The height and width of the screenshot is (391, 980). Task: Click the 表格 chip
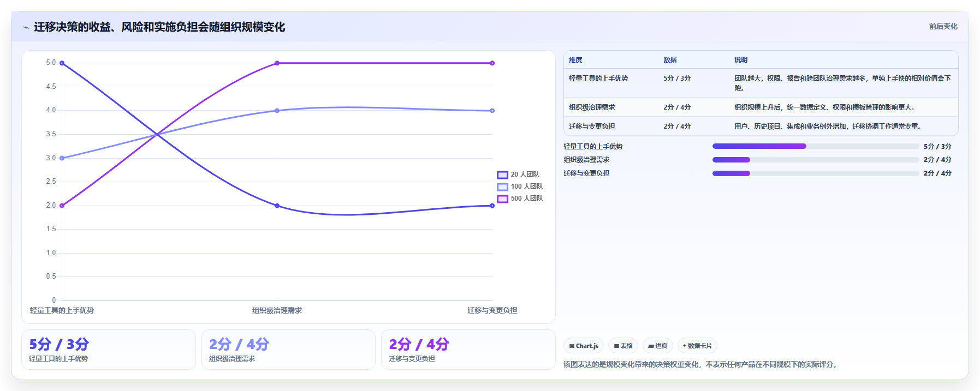point(623,346)
